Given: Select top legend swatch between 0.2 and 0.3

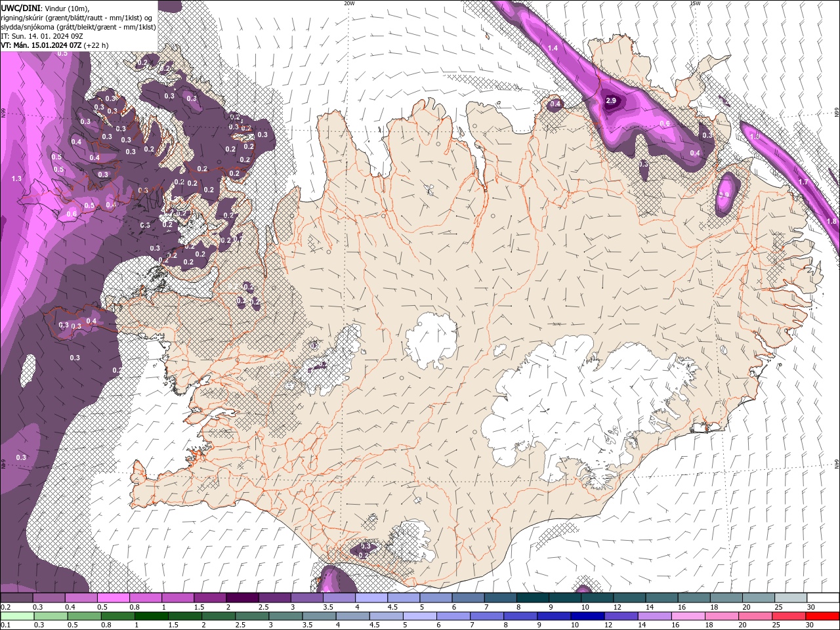Looking at the screenshot, I should [x=16, y=598].
